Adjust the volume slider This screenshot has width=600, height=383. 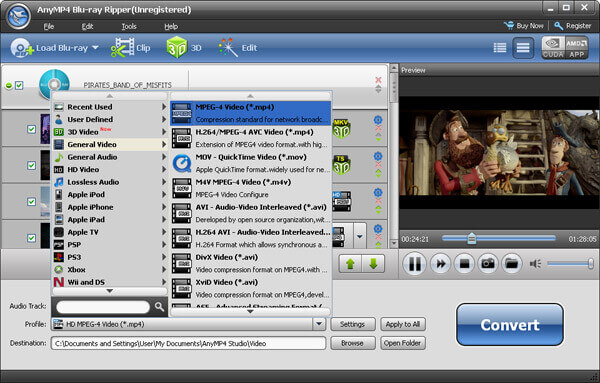click(570, 264)
